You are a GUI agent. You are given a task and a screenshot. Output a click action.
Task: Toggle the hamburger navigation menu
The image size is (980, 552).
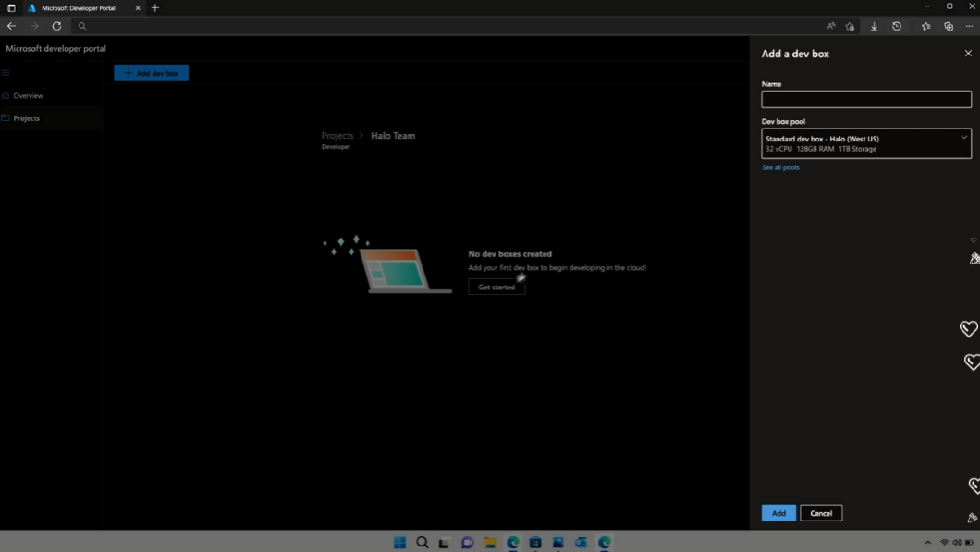click(6, 73)
